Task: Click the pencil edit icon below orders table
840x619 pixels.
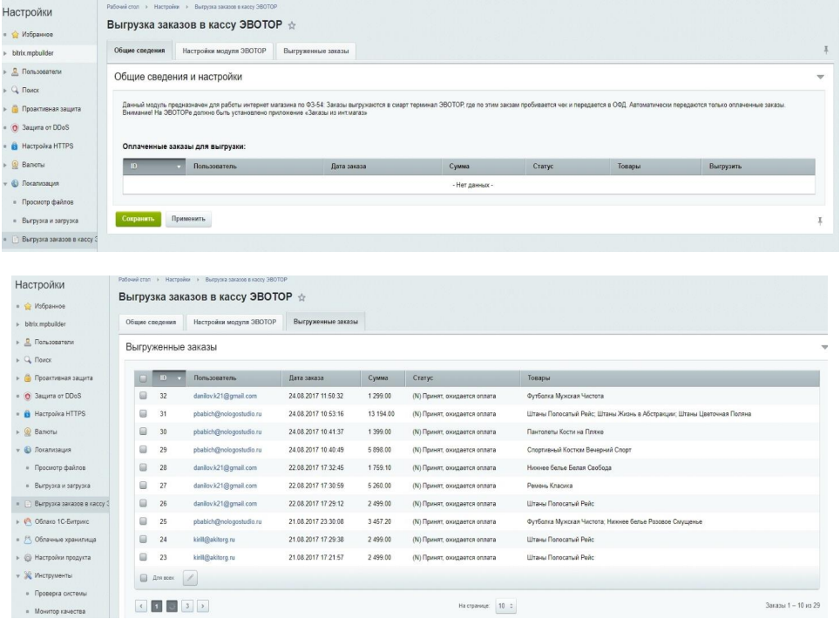Action: pos(190,578)
